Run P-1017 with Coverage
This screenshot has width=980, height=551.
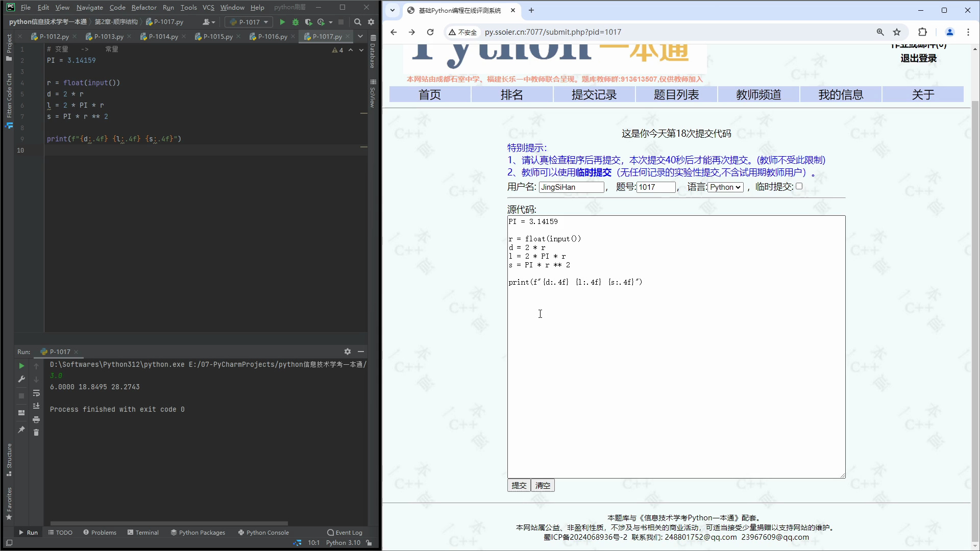pyautogui.click(x=308, y=22)
